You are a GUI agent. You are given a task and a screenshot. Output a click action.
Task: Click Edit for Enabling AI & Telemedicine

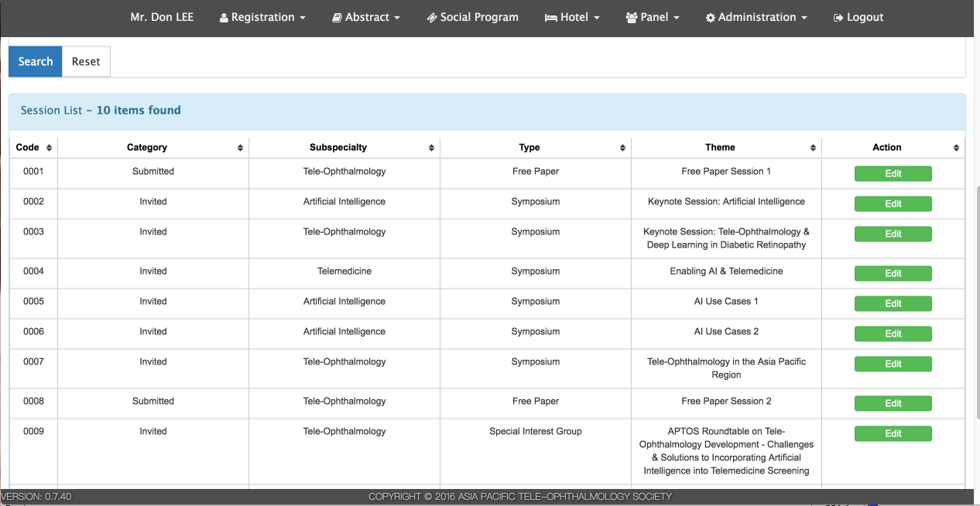click(893, 274)
